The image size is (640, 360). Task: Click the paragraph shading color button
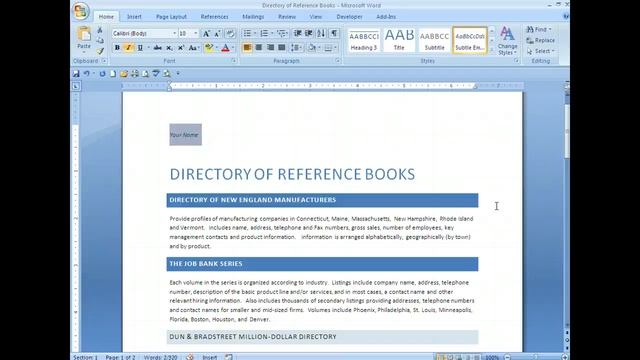(x=312, y=48)
